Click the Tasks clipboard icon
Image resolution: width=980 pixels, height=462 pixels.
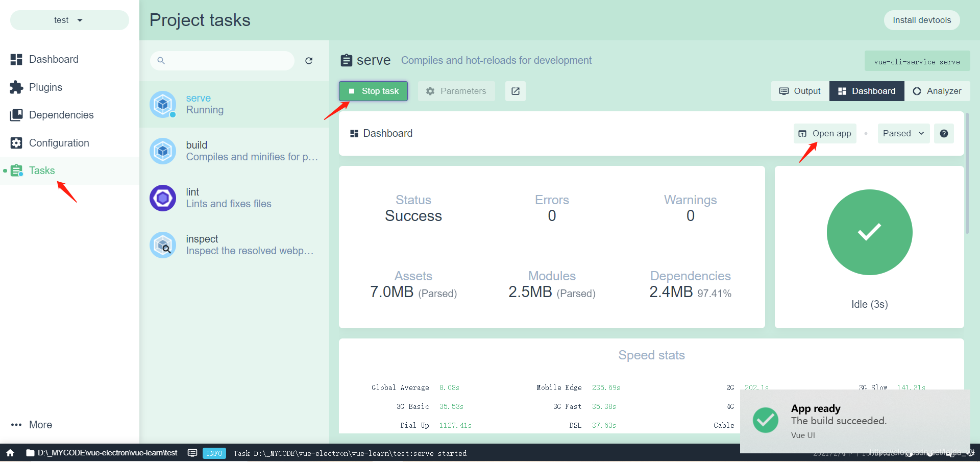pyautogui.click(x=16, y=171)
